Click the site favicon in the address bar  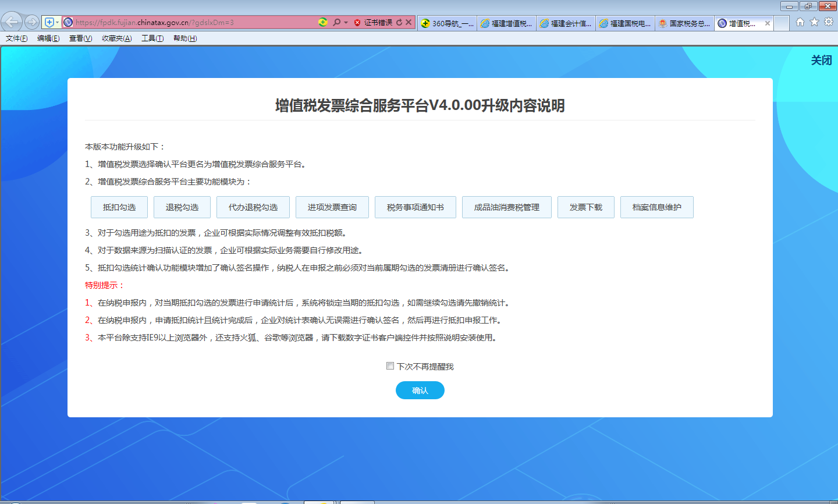(x=68, y=23)
